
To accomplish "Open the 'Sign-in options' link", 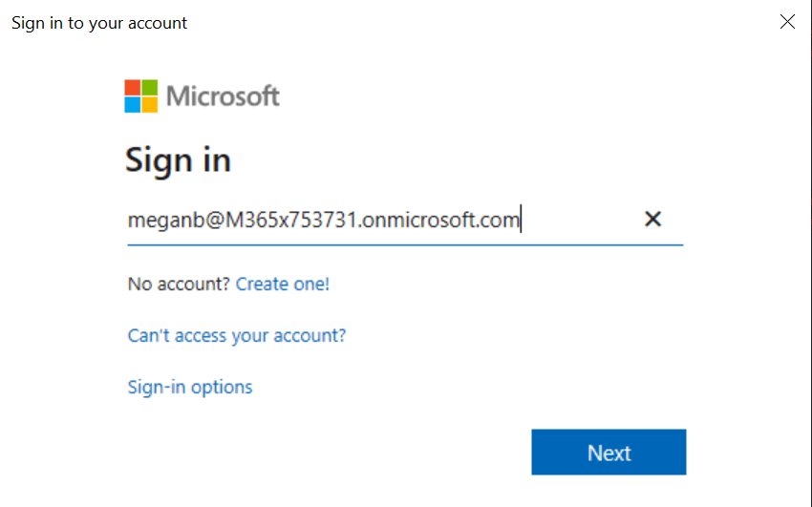I will pyautogui.click(x=190, y=387).
